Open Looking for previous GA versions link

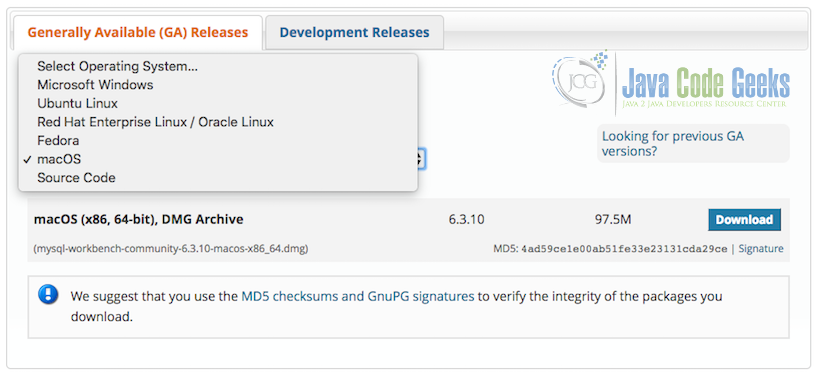(673, 144)
